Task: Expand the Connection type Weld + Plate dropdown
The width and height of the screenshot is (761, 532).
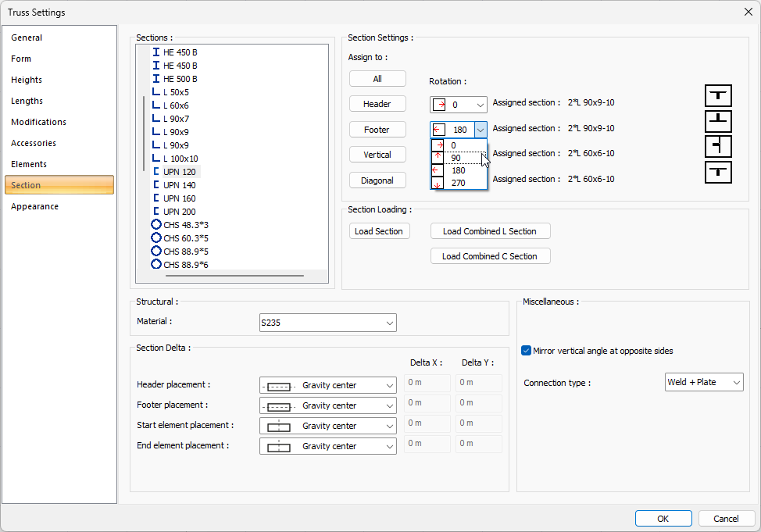Action: point(703,382)
